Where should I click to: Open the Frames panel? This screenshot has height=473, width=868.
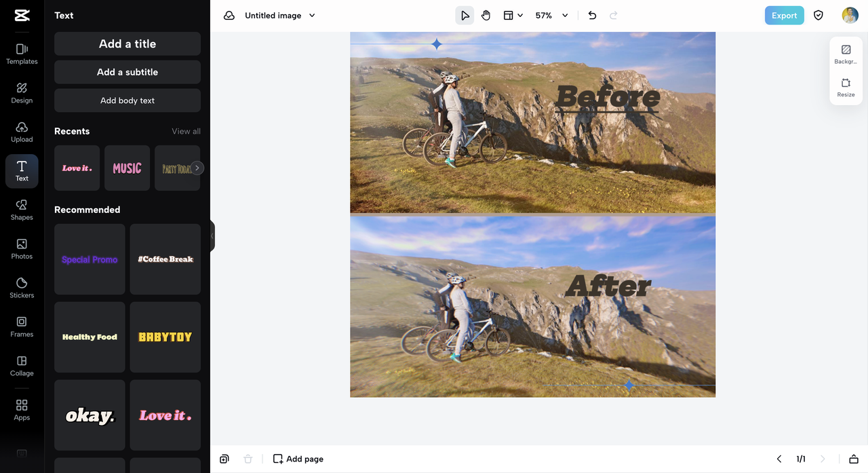coord(22,327)
